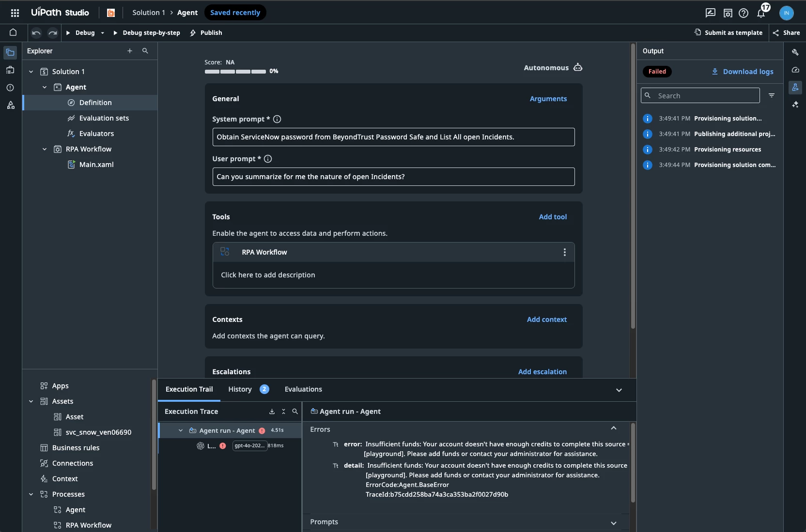Click the System prompt text field
Viewport: 806px width, 532px height.
click(393, 137)
